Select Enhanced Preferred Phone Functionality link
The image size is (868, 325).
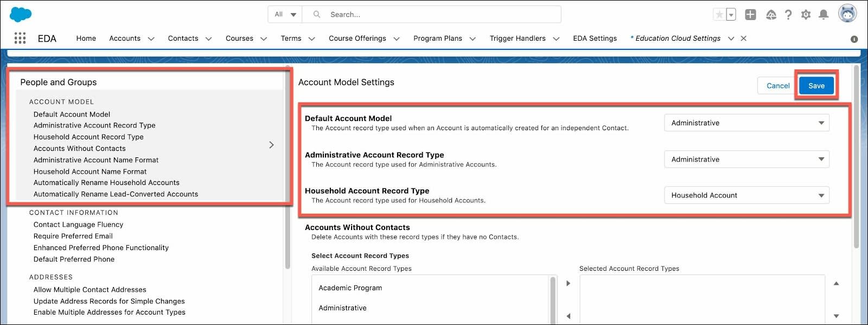click(x=101, y=247)
